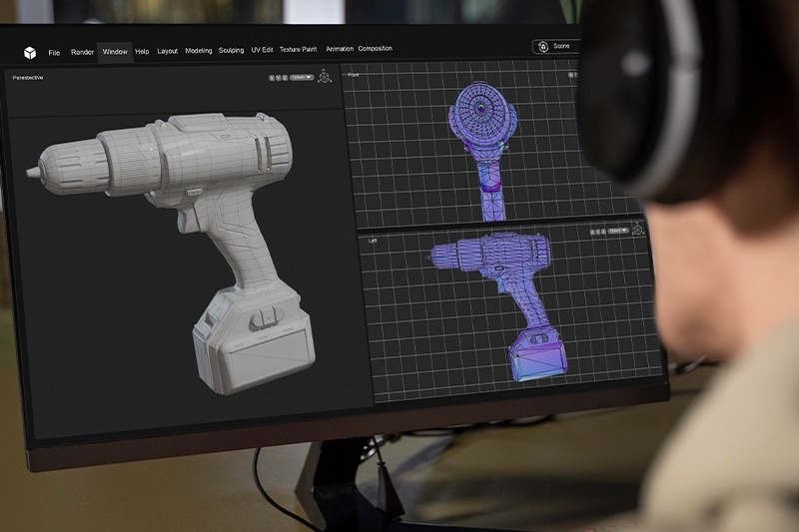The image size is (799, 532).
Task: Click the Perspective viewport label
Action: tap(28, 78)
